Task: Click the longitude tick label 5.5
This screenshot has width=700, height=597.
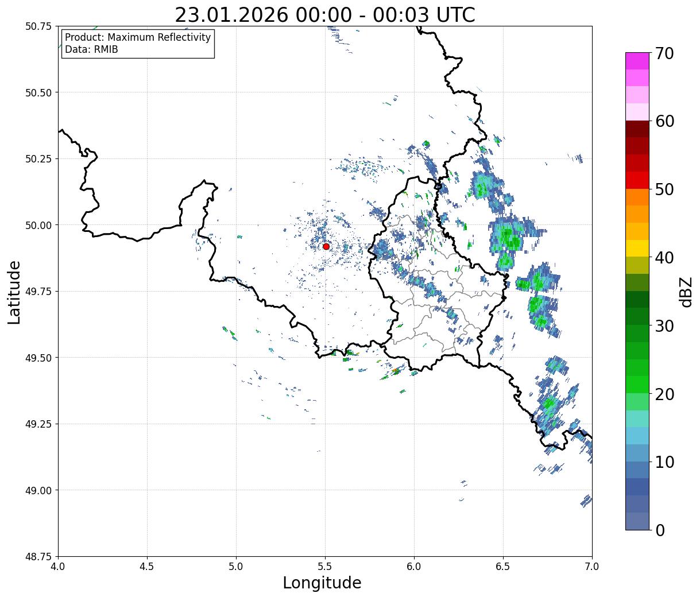Action: (325, 567)
